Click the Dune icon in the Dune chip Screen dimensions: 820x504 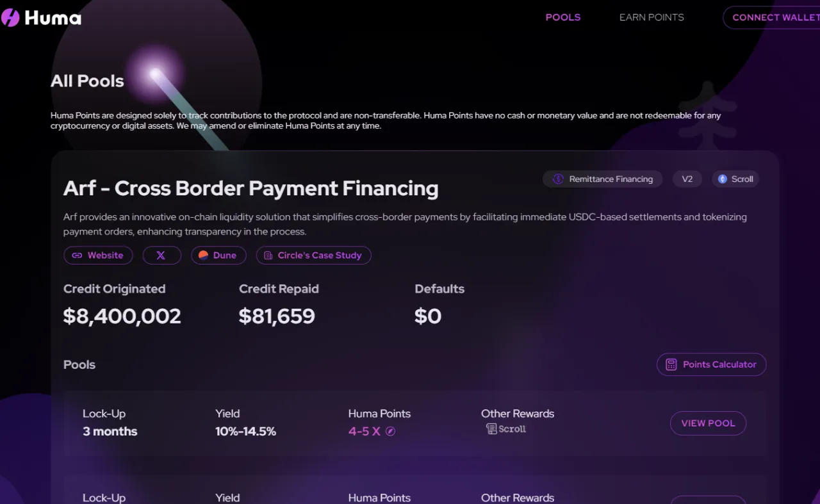point(203,255)
